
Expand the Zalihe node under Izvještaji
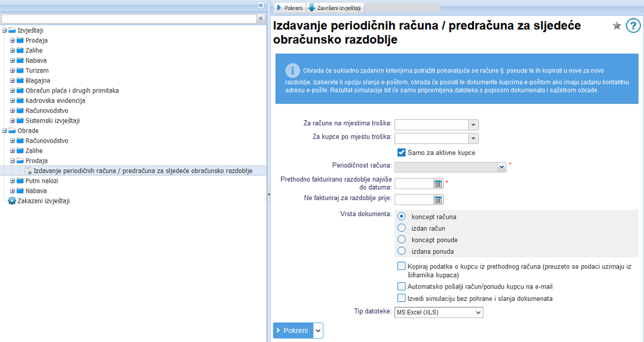[x=12, y=51]
